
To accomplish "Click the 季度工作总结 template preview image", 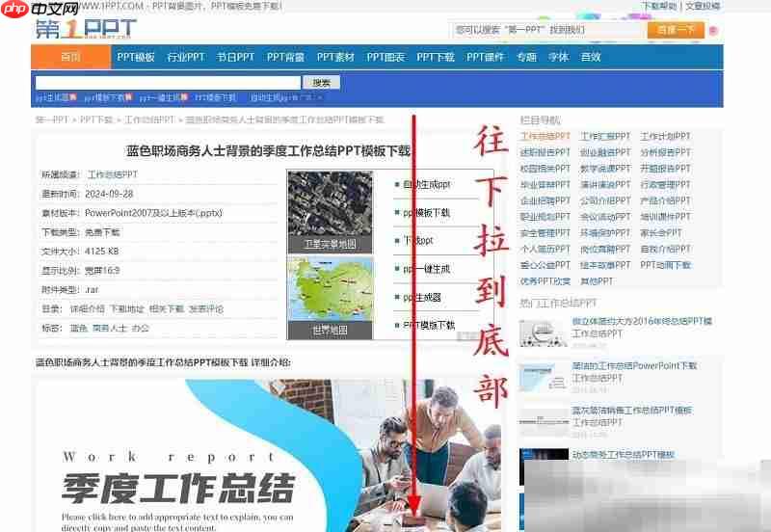I will (x=268, y=455).
